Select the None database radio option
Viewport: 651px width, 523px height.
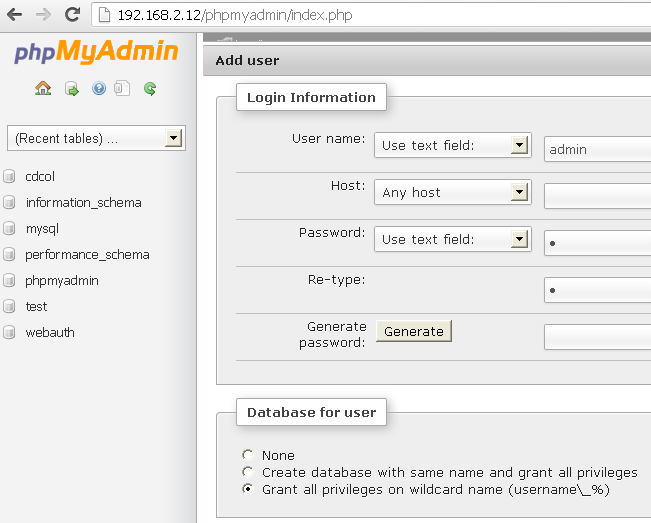point(248,455)
